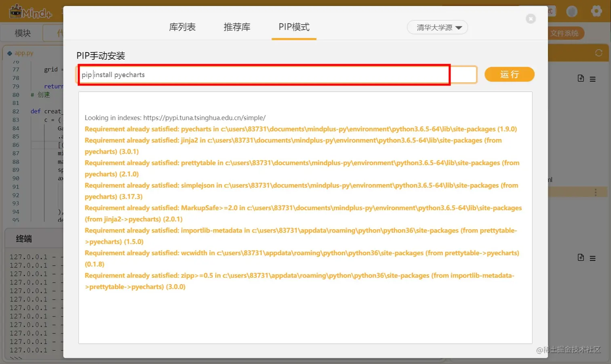This screenshot has height=364, width=611.
Task: Click the add-file icon in the upper file section
Action: 581,78
